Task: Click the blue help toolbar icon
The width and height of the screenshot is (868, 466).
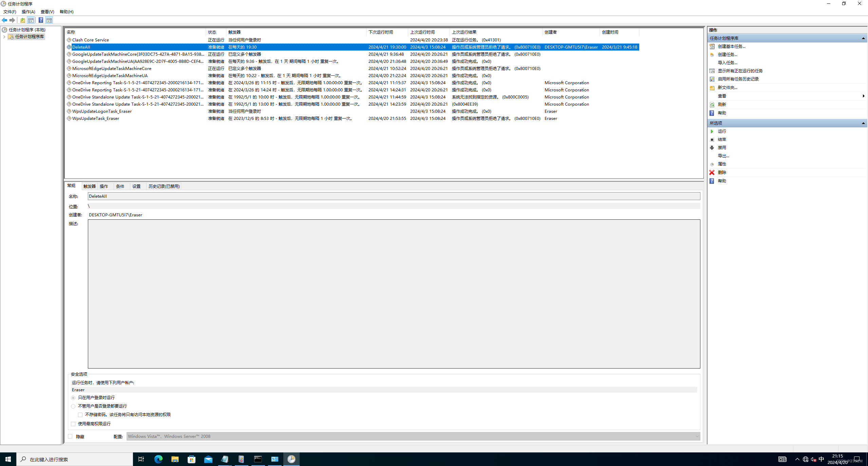Action: pos(41,20)
